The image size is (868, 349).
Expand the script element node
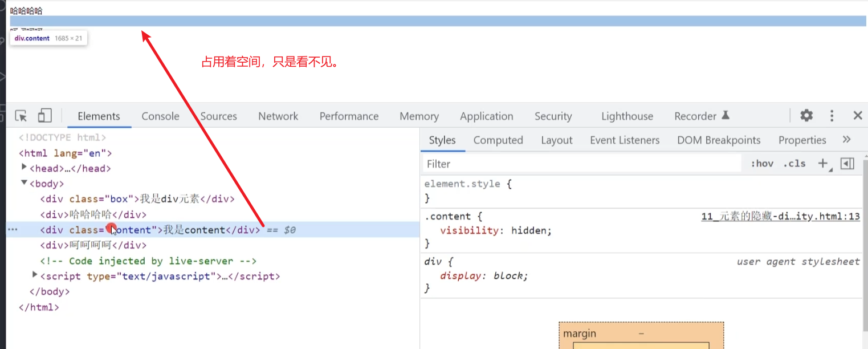click(35, 275)
